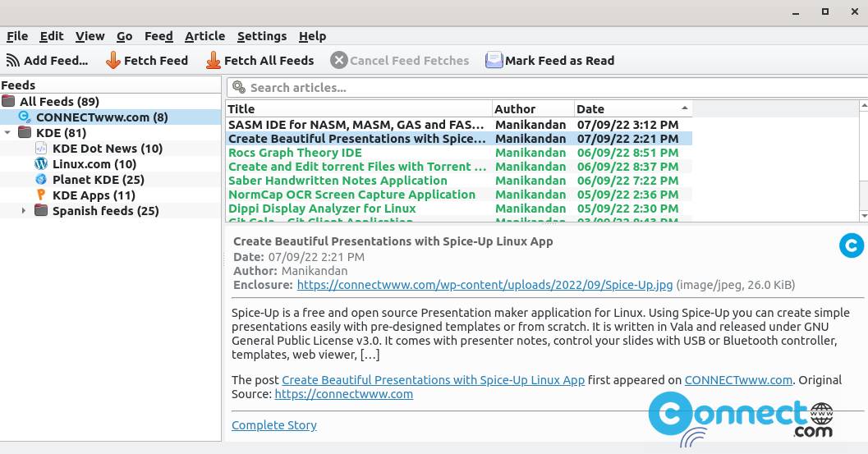The width and height of the screenshot is (868, 454).
Task: Open the Edit menu
Action: [52, 36]
